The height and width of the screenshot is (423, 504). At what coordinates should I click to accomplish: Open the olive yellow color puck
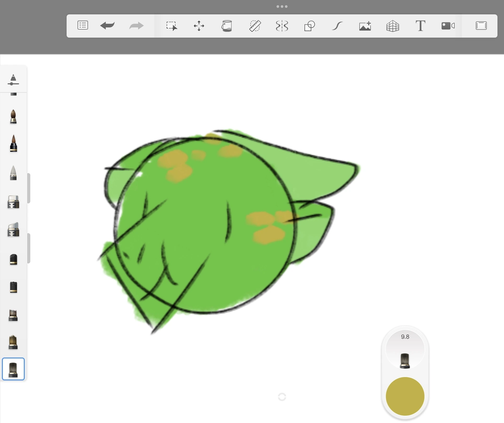tap(405, 396)
